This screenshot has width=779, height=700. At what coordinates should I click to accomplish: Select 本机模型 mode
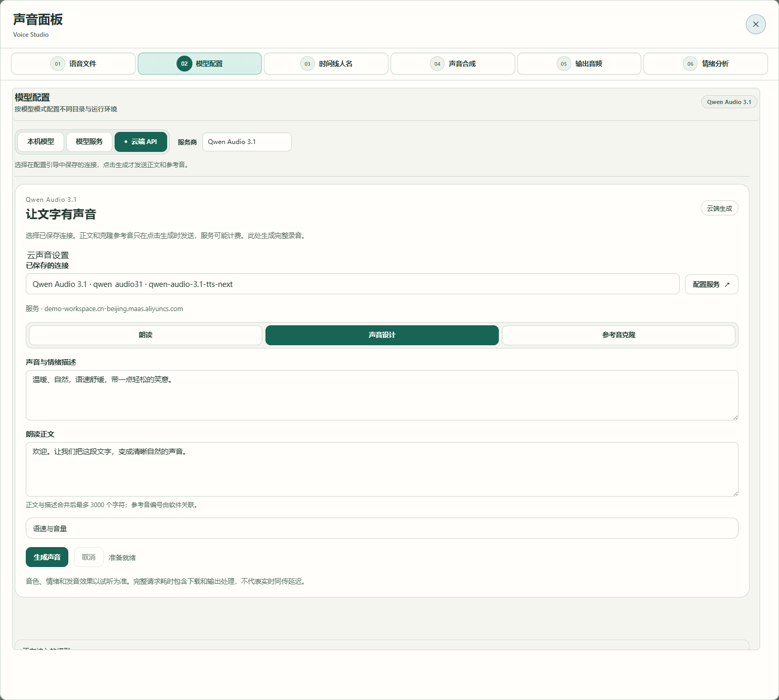40,142
